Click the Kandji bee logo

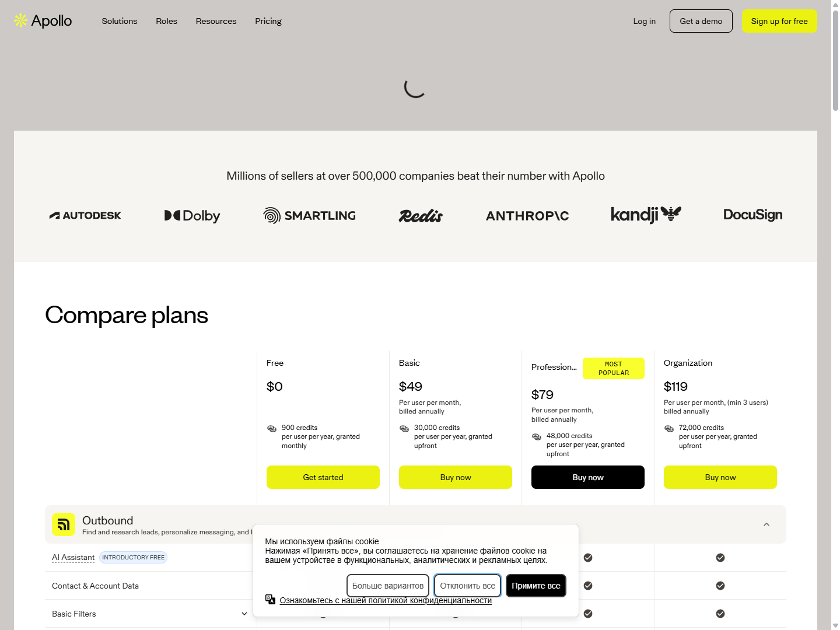[646, 214]
